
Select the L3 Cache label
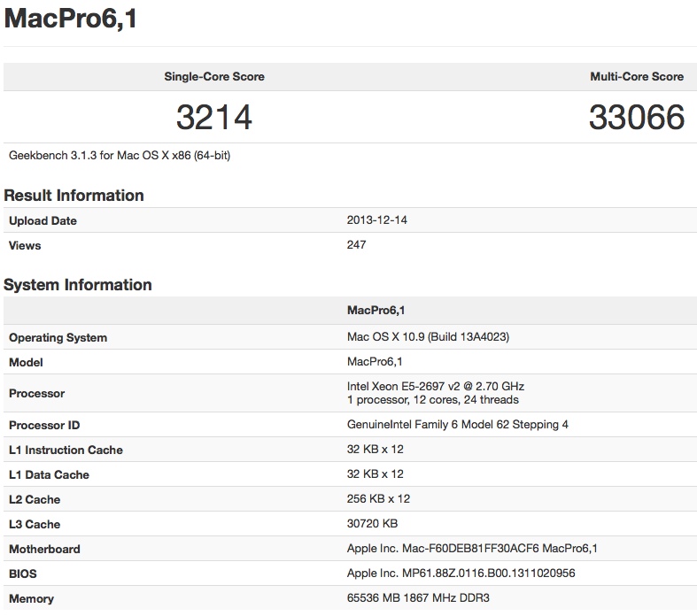click(x=35, y=525)
